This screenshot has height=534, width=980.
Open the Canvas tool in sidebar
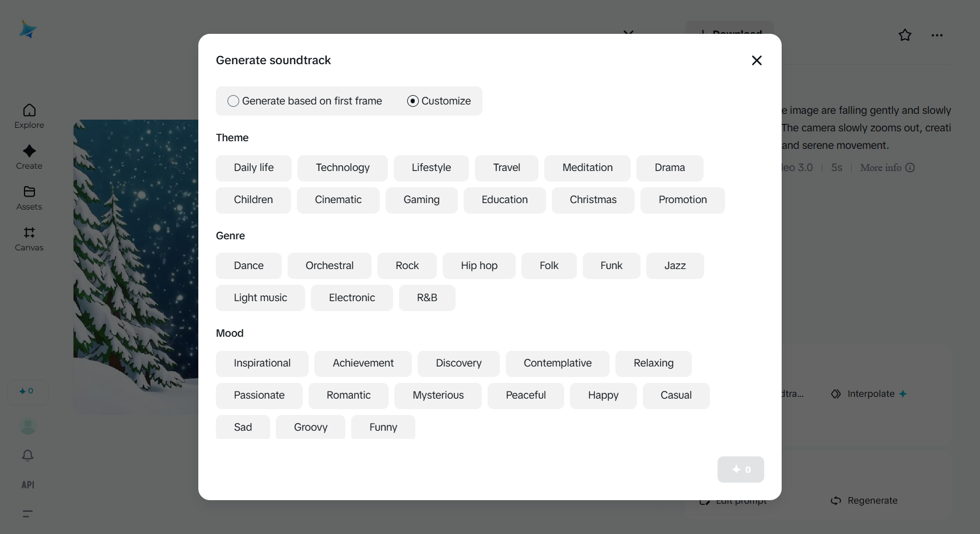[29, 239]
